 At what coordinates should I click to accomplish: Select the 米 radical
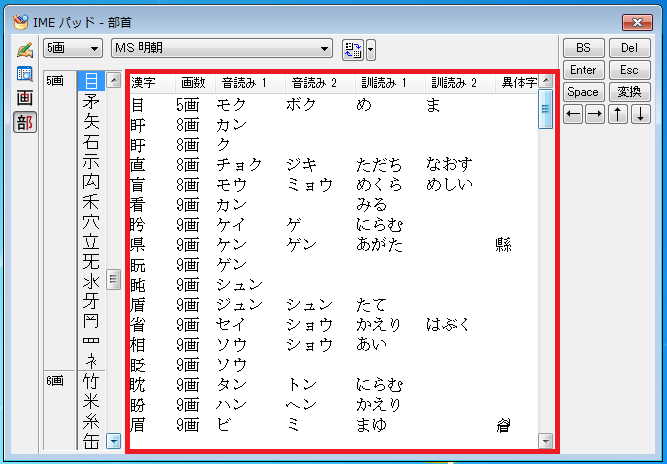pos(91,401)
